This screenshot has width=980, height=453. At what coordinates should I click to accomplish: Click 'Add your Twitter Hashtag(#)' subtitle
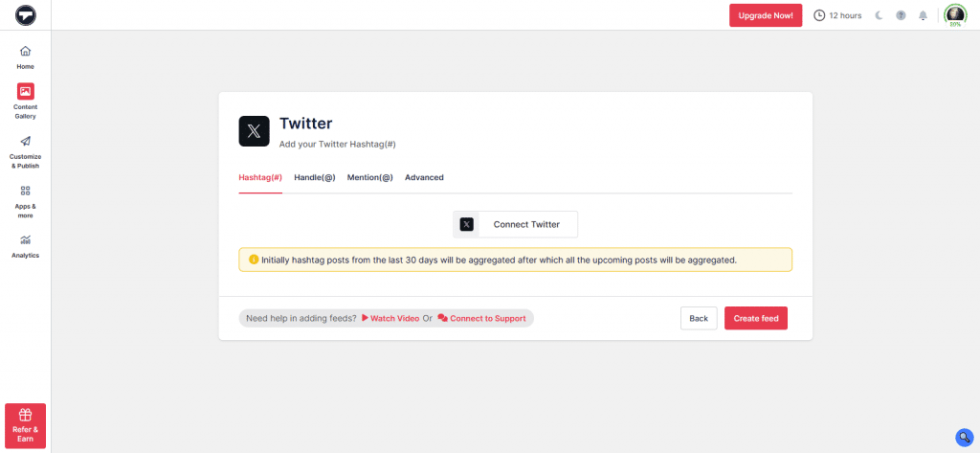[x=338, y=144]
